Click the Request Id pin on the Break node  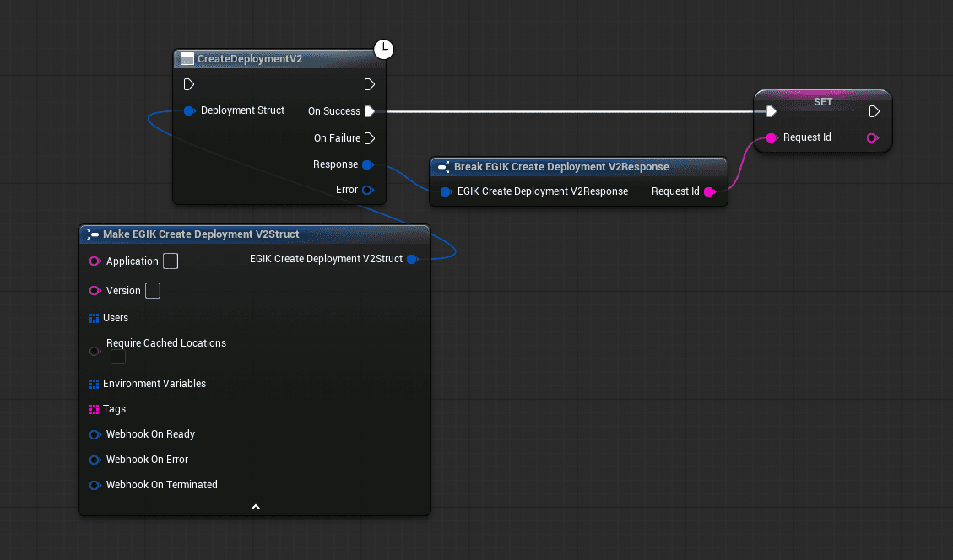[710, 191]
